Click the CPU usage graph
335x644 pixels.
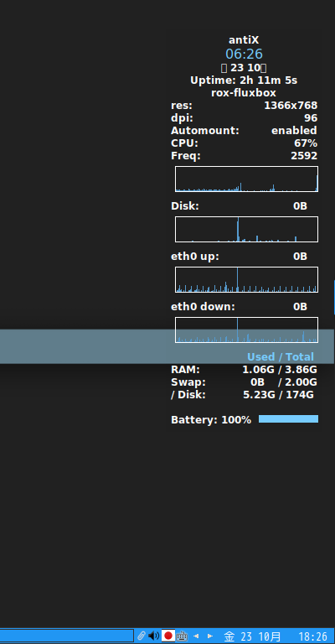(x=246, y=179)
